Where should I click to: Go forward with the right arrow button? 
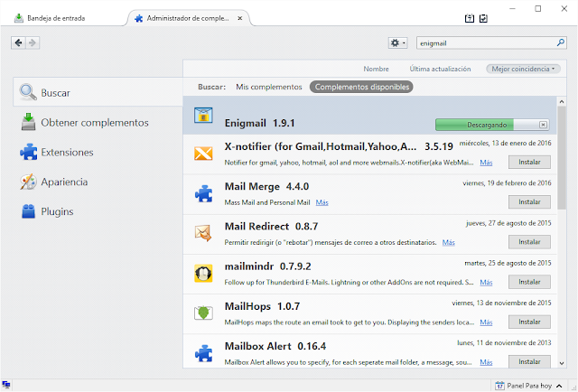(x=33, y=42)
